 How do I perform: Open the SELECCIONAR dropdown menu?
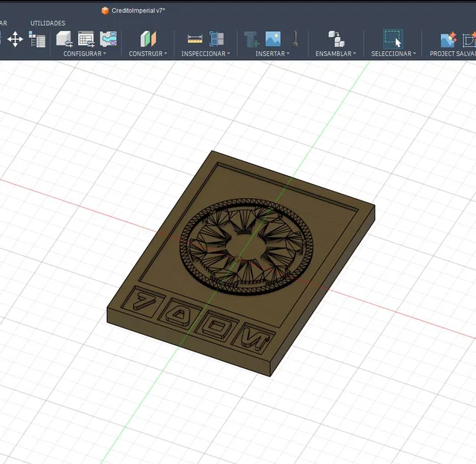(394, 53)
